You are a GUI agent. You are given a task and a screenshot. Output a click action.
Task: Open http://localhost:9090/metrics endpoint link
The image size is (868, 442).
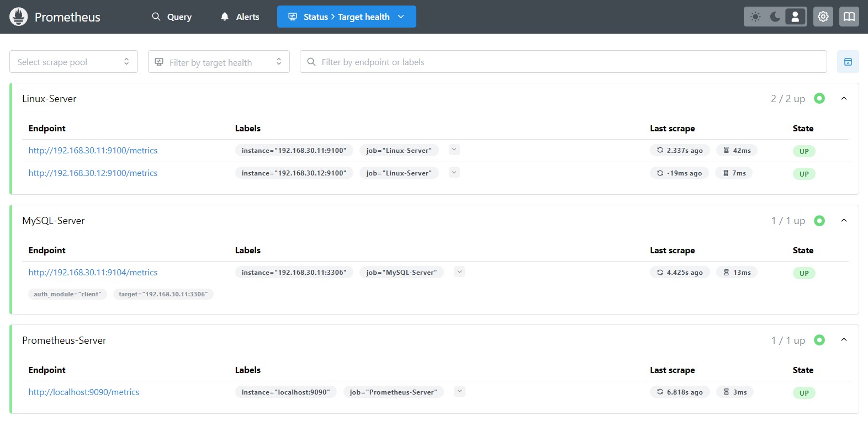click(x=84, y=392)
